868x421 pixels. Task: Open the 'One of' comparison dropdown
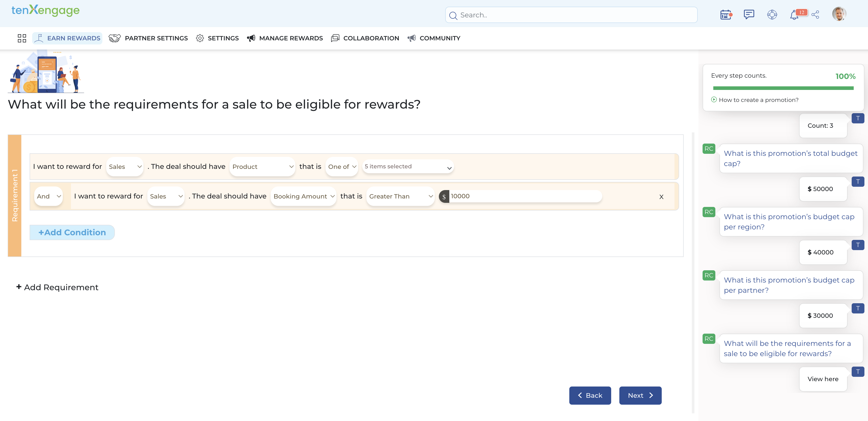coord(342,167)
